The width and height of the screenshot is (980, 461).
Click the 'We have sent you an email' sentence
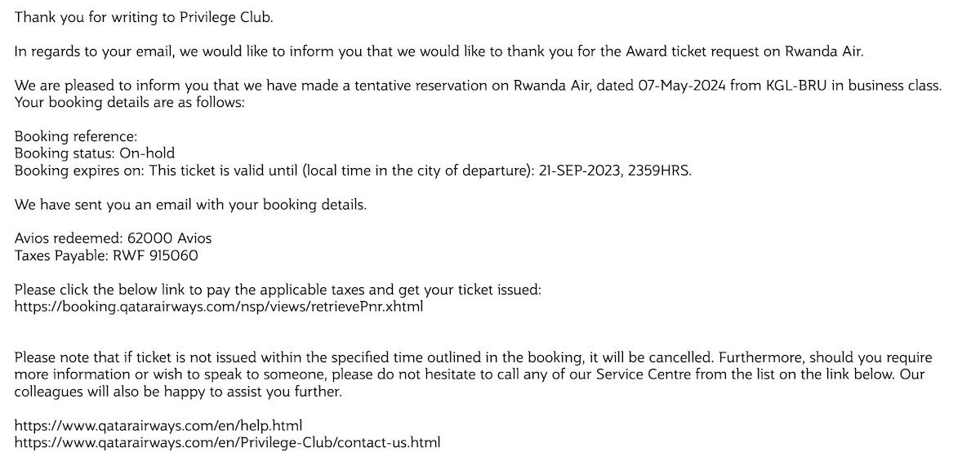pos(190,204)
